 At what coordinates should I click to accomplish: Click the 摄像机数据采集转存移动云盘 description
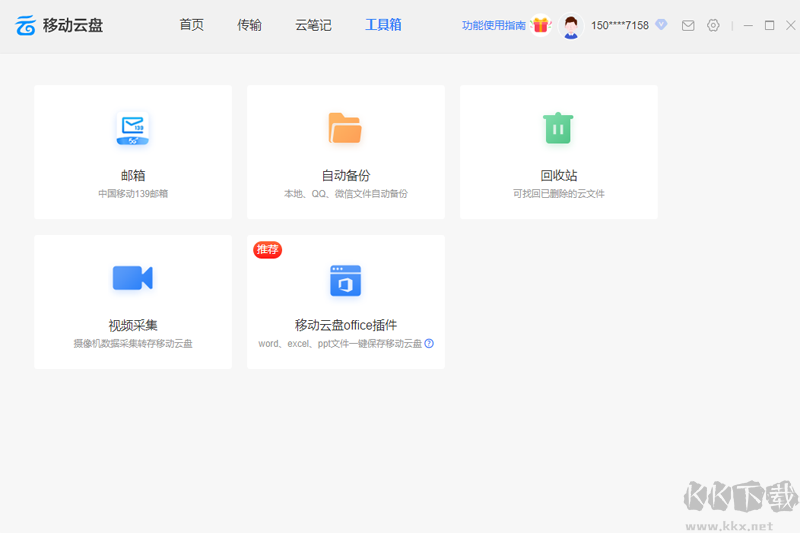pyautogui.click(x=133, y=343)
